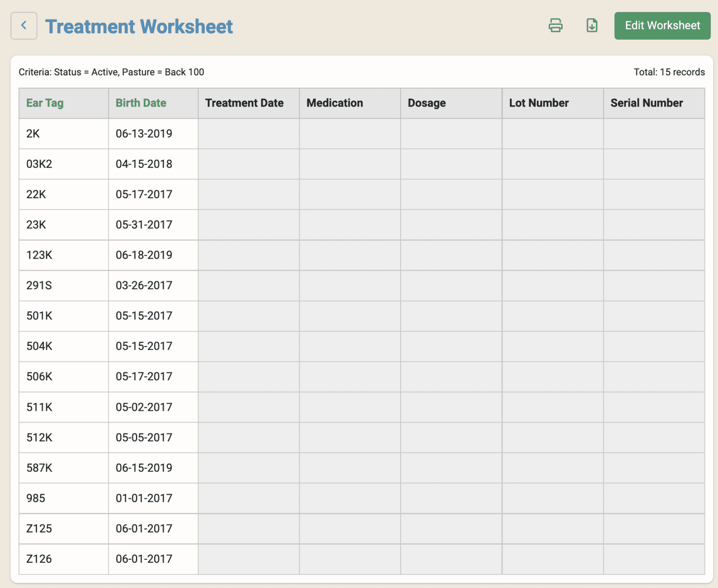Click the print worksheet icon
718x588 pixels.
click(x=555, y=26)
